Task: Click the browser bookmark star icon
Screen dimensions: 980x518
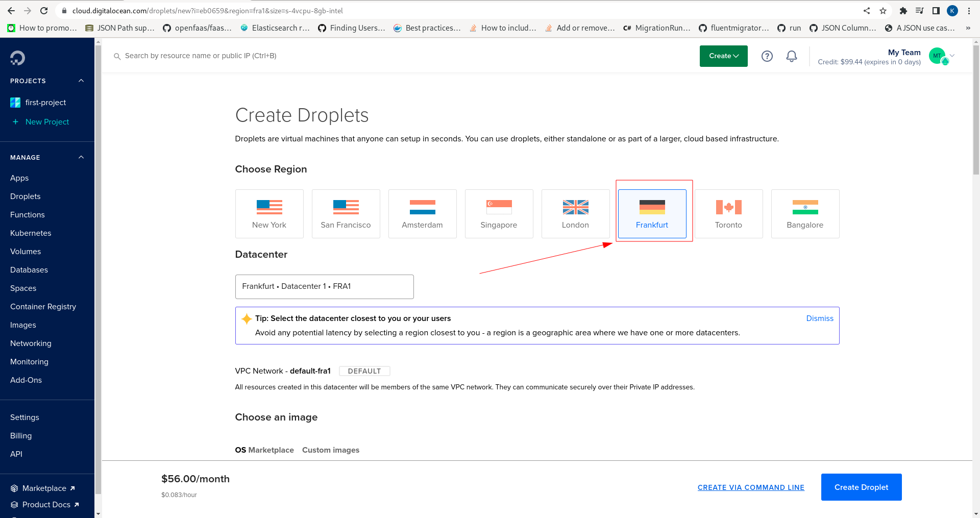Action: click(883, 11)
